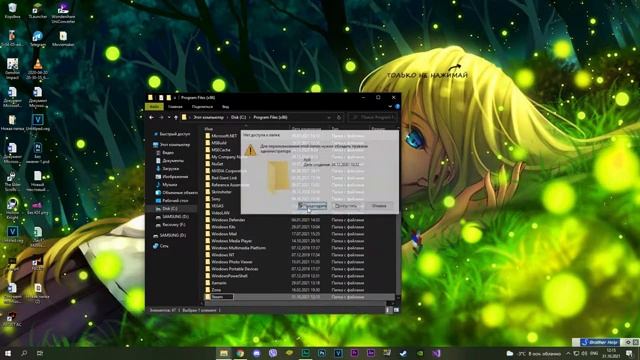Click the Explorer search field

click(373, 118)
